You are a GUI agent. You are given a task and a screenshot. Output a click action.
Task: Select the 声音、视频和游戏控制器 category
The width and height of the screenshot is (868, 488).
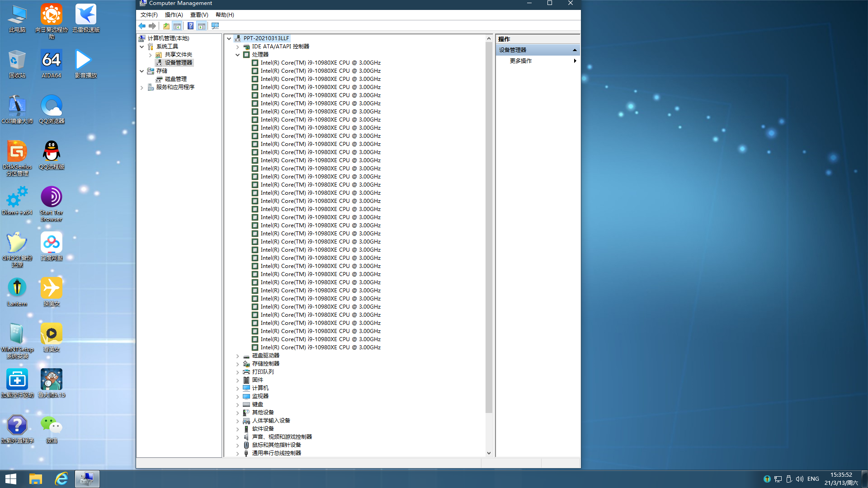282,437
